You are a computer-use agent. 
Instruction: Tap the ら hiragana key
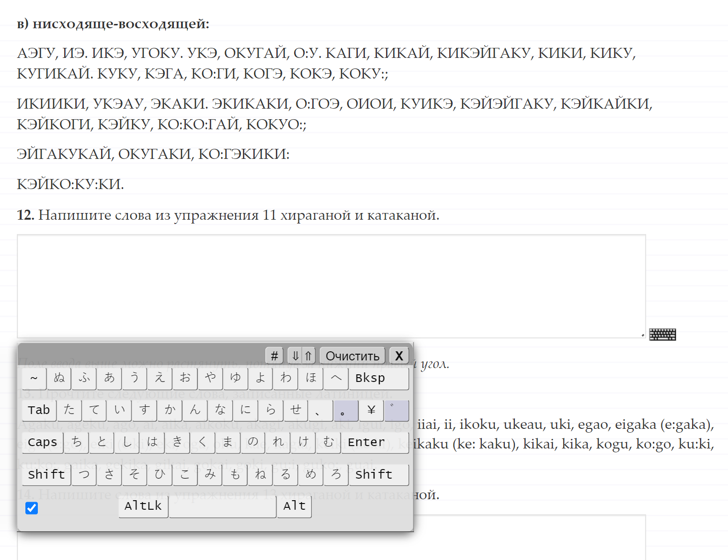270,410
